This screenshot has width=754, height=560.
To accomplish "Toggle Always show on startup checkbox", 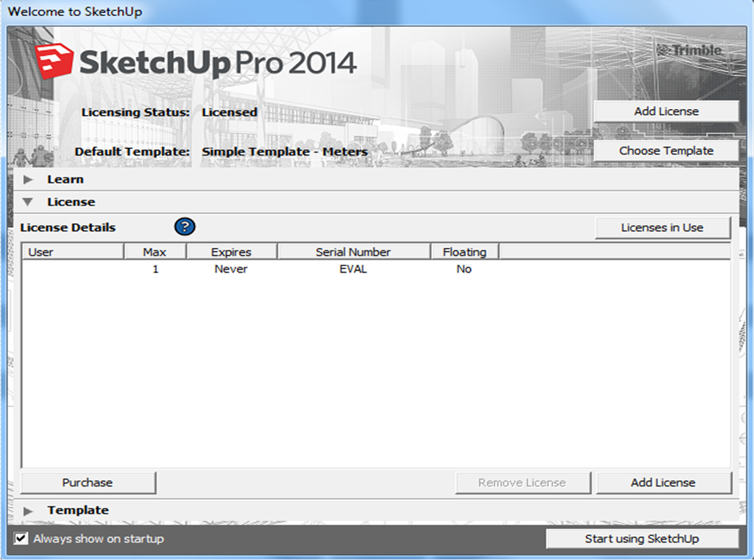I will (x=20, y=538).
